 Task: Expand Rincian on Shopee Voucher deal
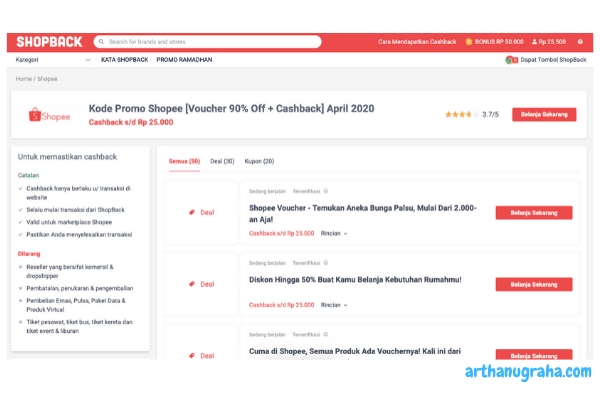click(x=334, y=233)
